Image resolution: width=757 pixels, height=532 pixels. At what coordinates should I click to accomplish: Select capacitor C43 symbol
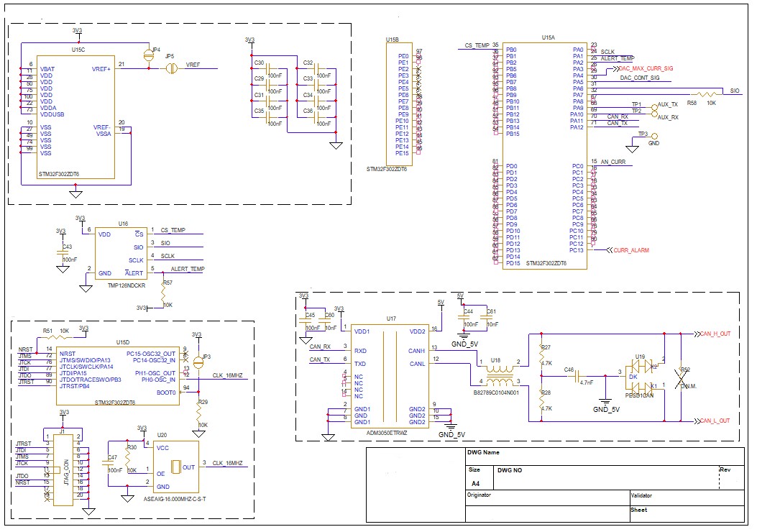[x=63, y=254]
